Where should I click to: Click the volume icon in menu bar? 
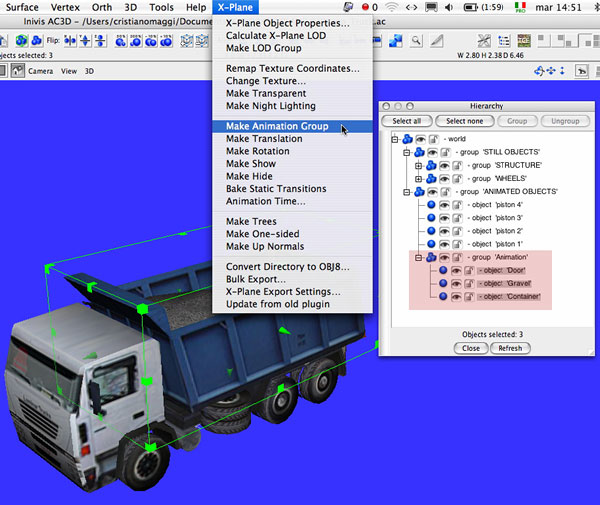[x=449, y=7]
